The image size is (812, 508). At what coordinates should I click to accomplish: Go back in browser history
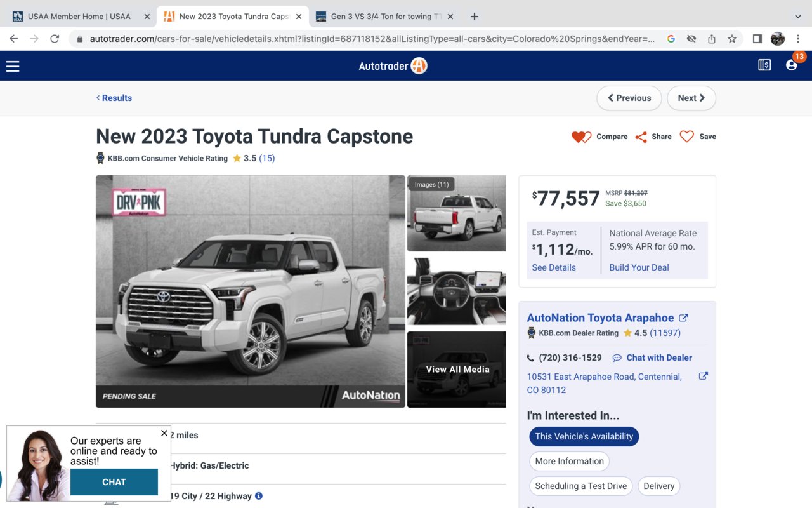click(14, 39)
